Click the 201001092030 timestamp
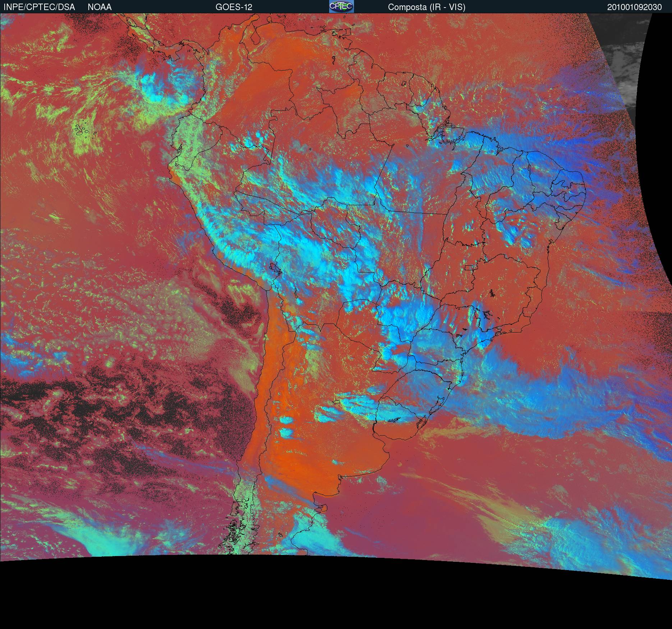The height and width of the screenshot is (629, 672). coord(634,7)
